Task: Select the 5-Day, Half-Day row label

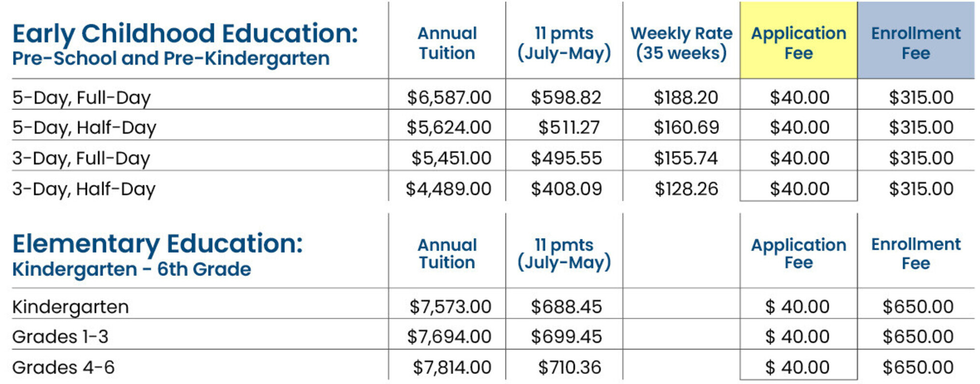Action: [84, 128]
